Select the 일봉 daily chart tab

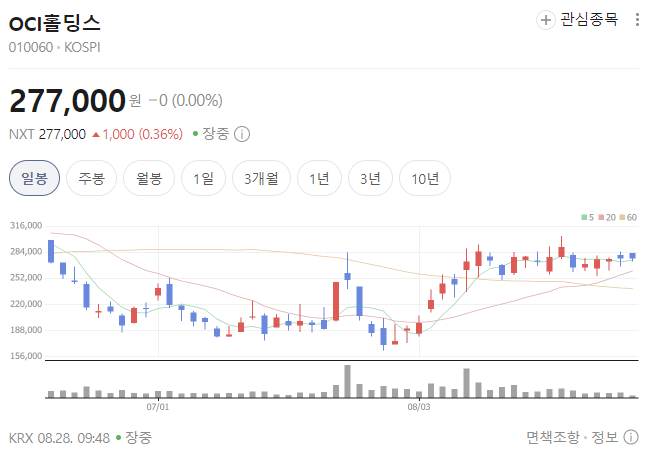(x=35, y=178)
